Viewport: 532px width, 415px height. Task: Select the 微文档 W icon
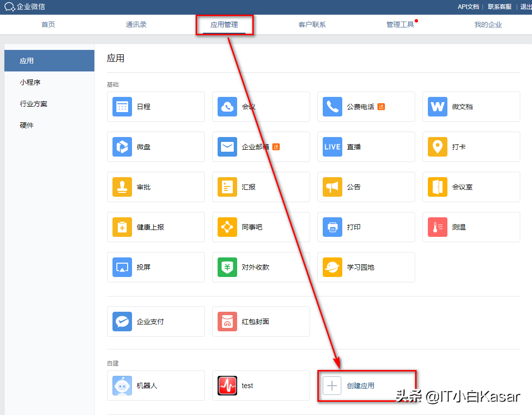coord(438,107)
